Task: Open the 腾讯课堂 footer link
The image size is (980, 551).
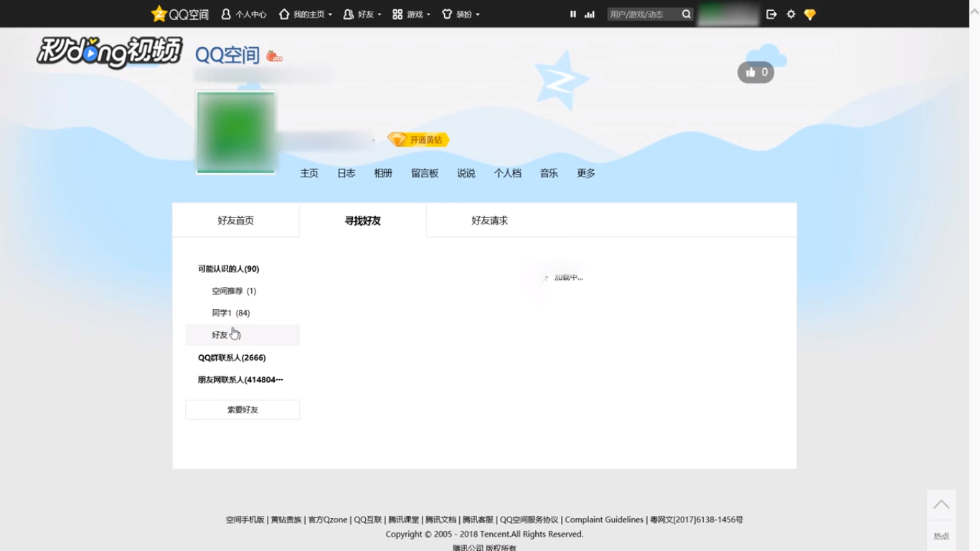Action: (404, 519)
